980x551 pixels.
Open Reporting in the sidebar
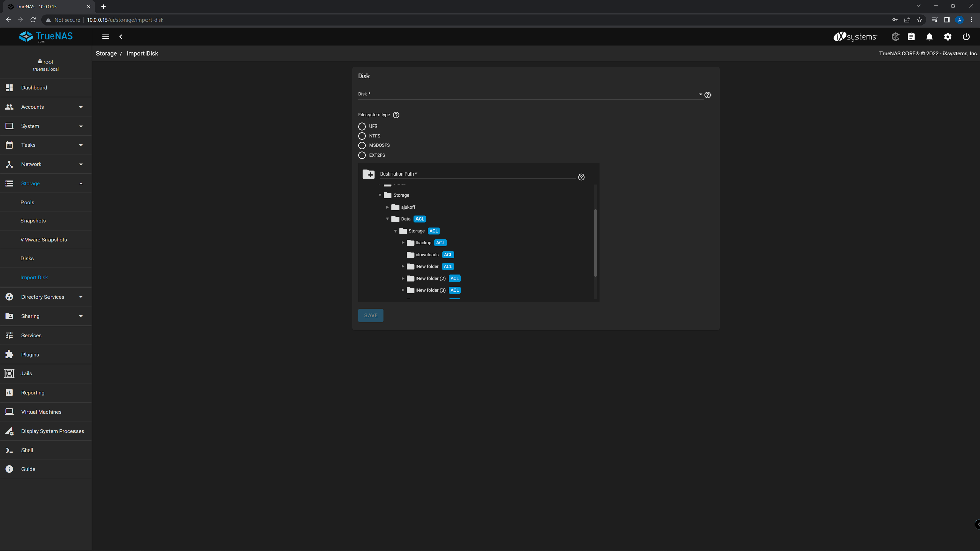tap(46, 393)
